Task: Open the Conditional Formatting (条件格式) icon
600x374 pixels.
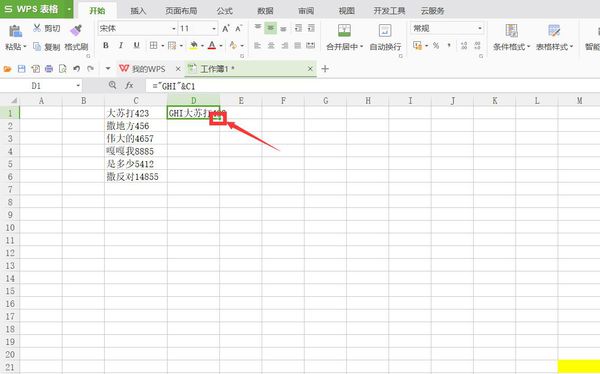Action: (511, 30)
